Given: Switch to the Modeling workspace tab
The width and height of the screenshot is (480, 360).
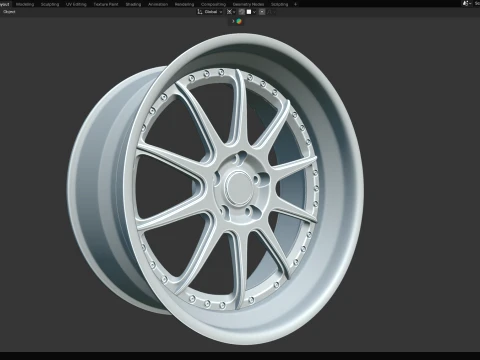Looking at the screenshot, I should tap(25, 4).
